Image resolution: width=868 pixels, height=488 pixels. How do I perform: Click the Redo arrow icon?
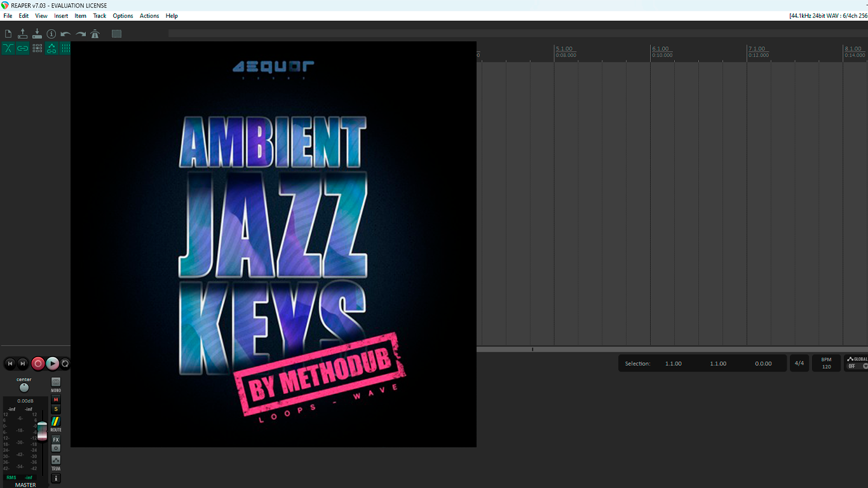pos(81,34)
